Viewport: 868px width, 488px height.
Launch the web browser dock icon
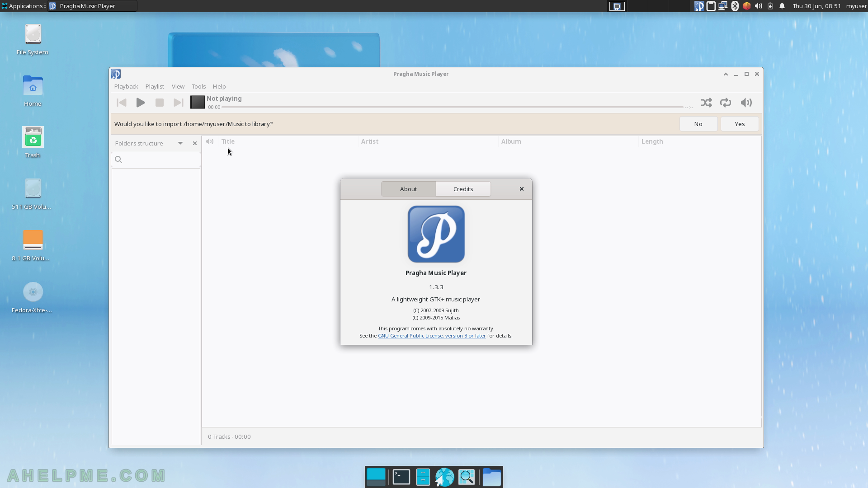[x=444, y=477]
